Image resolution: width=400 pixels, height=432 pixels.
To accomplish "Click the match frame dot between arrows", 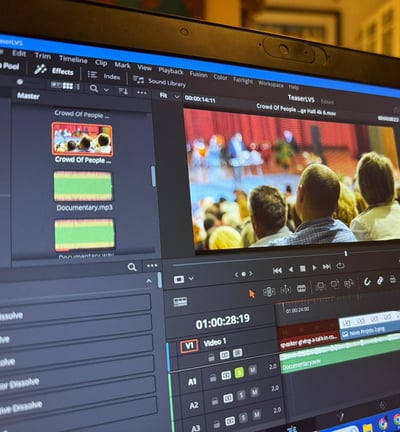I will click(x=243, y=274).
